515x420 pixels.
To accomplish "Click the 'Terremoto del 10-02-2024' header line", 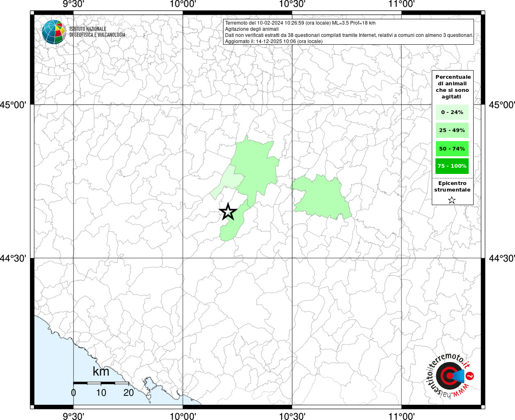I will (300, 23).
